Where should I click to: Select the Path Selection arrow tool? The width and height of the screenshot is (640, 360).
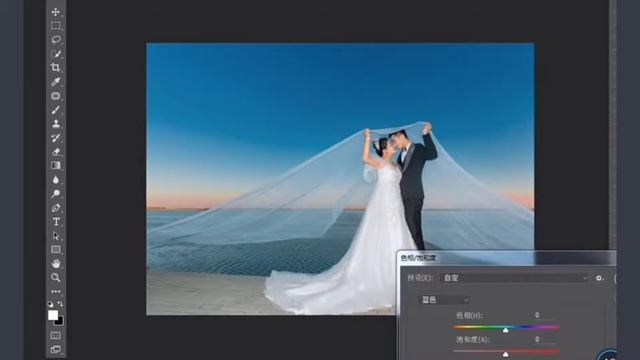[x=56, y=236]
